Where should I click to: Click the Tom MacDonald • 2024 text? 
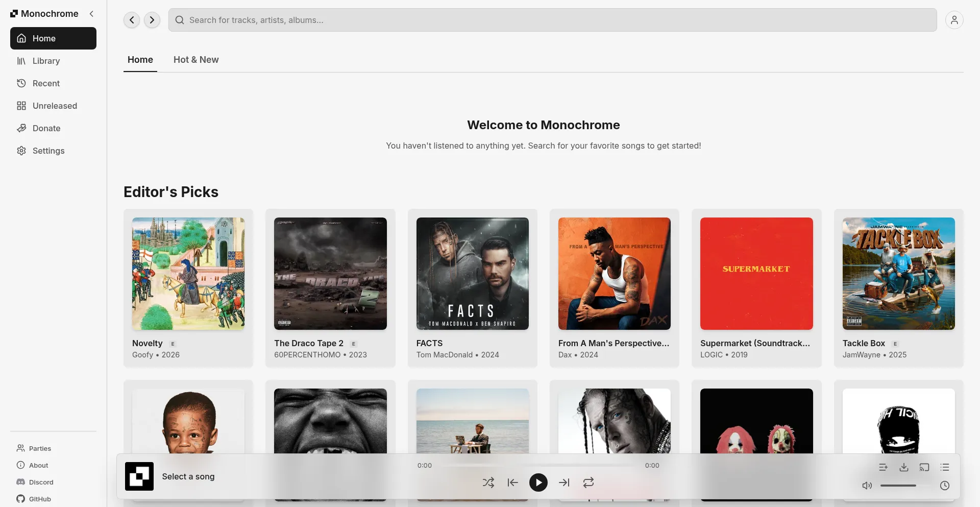point(458,355)
